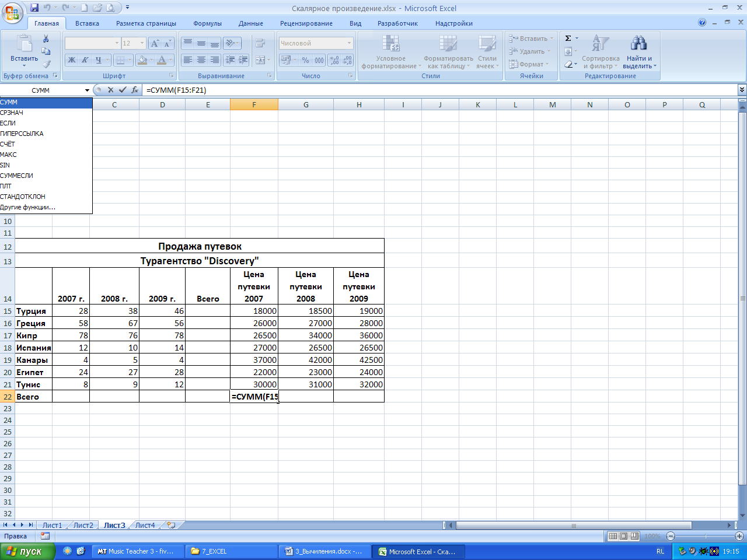Expand the formula bar
This screenshot has width=747, height=560.
742,90
